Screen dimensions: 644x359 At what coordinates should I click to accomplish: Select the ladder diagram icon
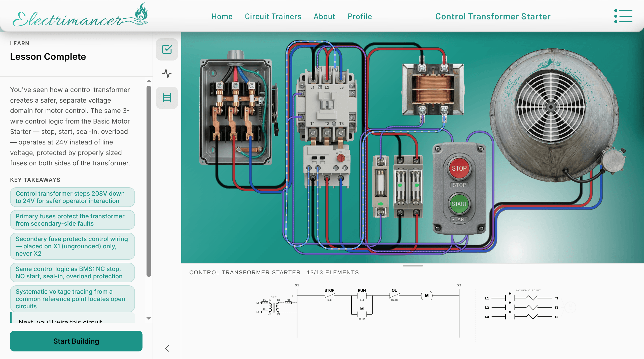[167, 98]
